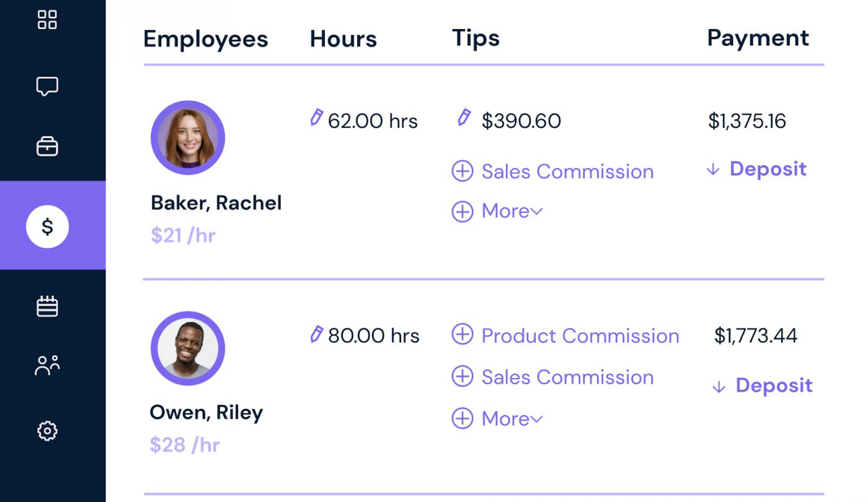868x502 pixels.
Task: Add Sales Commission for Rachel Baker
Action: tap(552, 171)
